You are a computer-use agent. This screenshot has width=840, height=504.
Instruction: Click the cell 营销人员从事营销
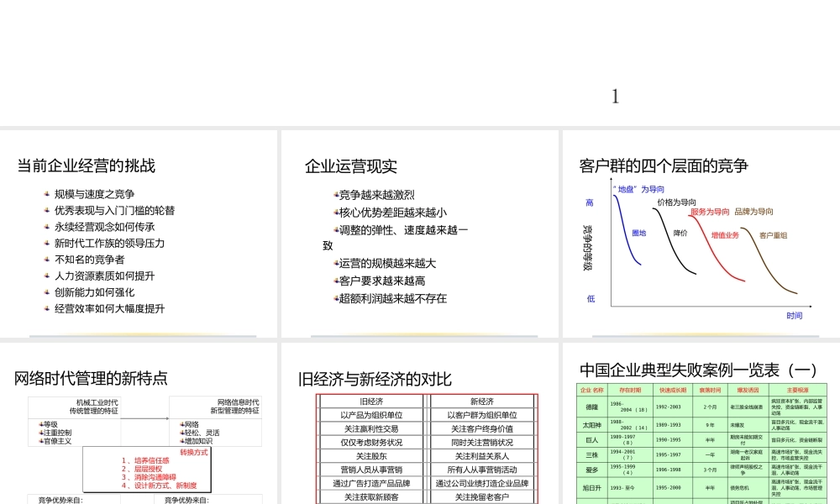[371, 470]
